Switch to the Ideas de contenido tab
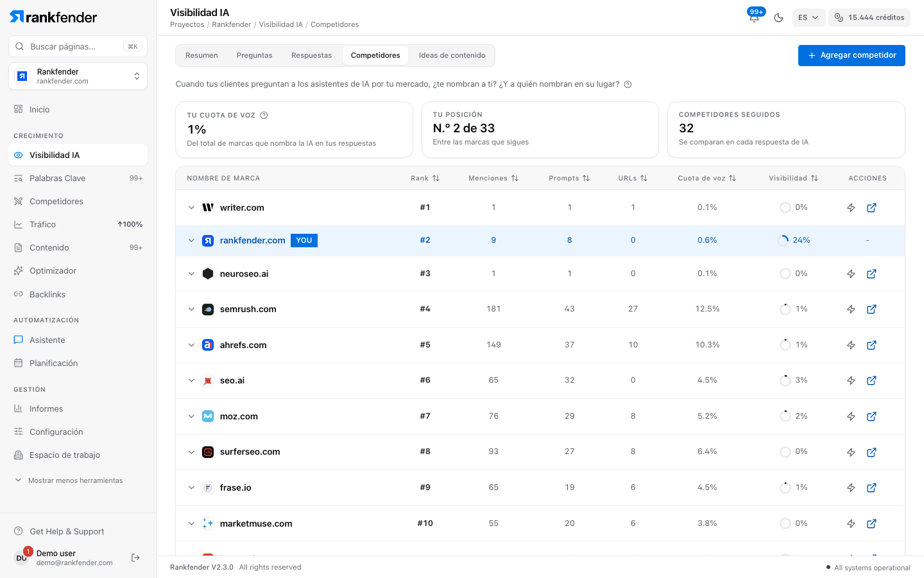The image size is (924, 578). pyautogui.click(x=452, y=55)
